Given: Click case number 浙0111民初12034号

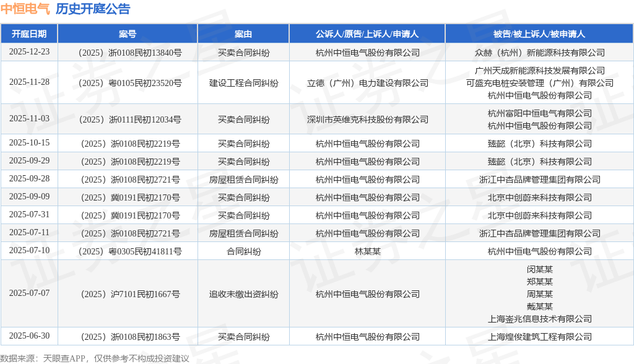Looking at the screenshot, I should (x=130, y=119).
